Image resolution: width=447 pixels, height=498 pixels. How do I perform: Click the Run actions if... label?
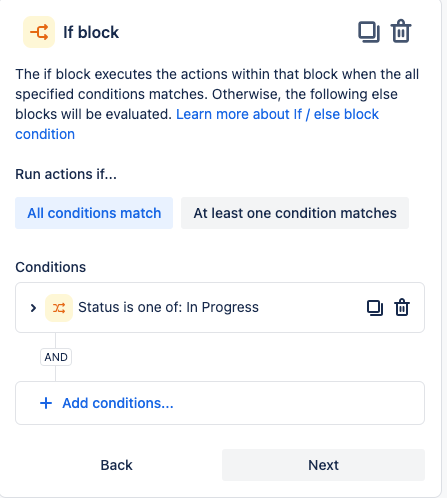[x=66, y=174]
